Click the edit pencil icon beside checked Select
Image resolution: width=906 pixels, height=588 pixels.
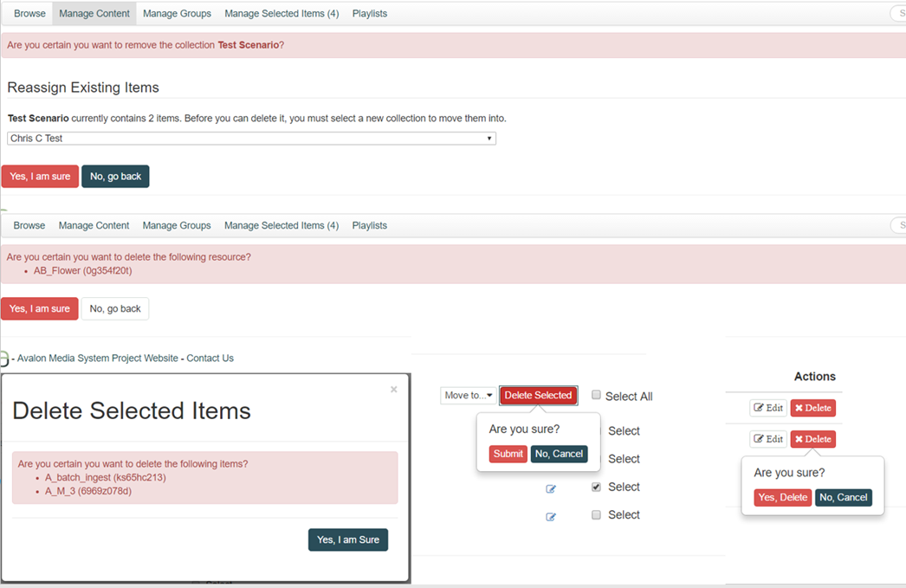point(551,488)
